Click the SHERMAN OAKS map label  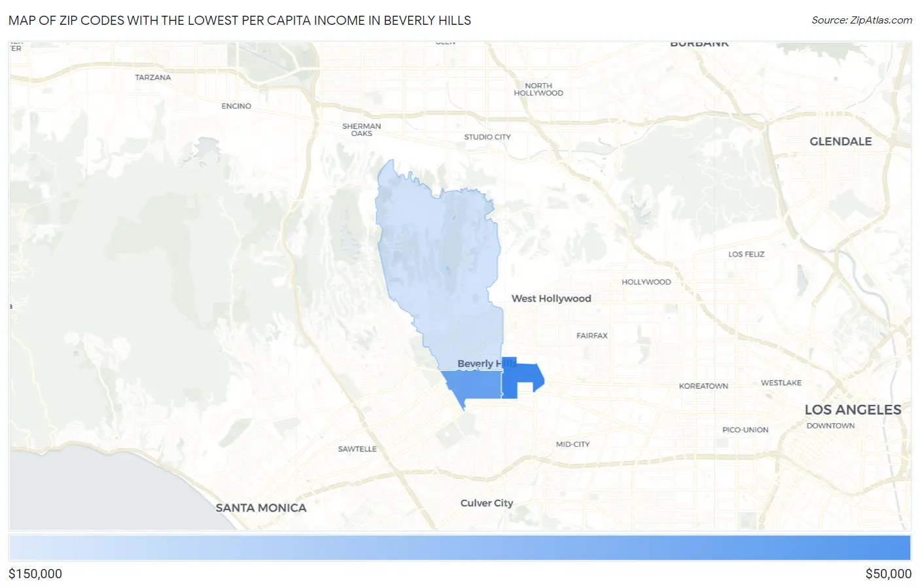point(361,130)
